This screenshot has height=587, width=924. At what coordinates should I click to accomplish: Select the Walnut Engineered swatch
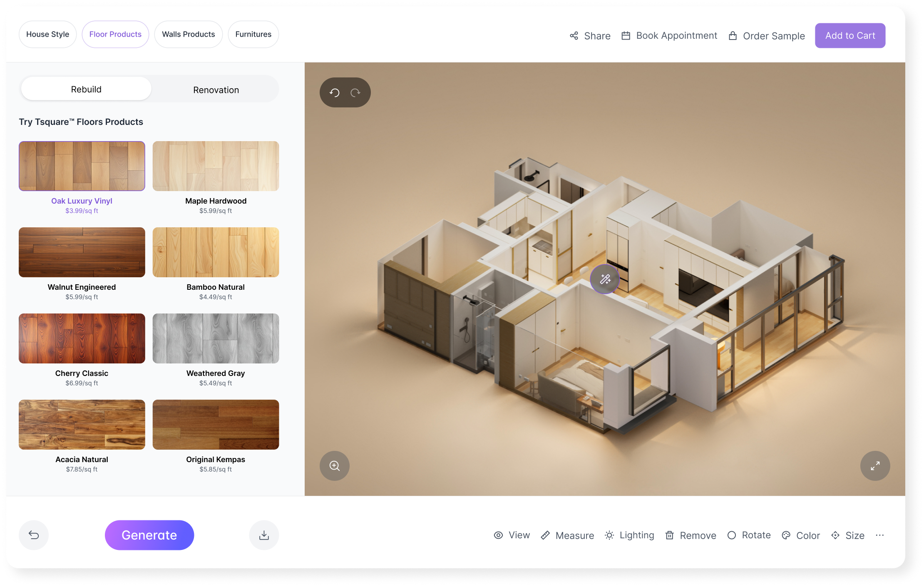click(x=82, y=252)
